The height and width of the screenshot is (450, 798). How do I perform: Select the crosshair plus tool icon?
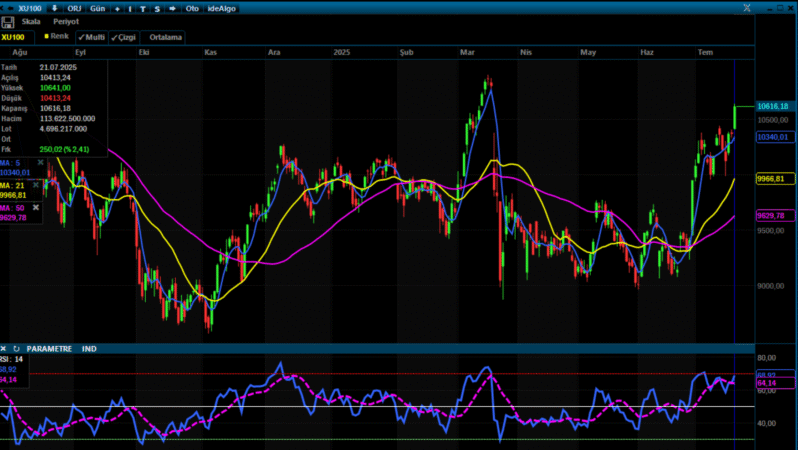(x=117, y=9)
